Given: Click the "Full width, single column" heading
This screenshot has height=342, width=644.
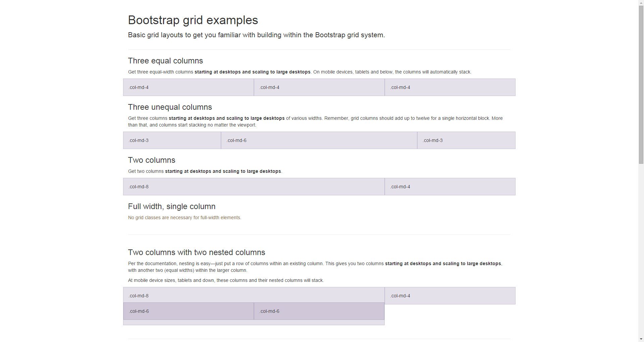Looking at the screenshot, I should pyautogui.click(x=172, y=206).
